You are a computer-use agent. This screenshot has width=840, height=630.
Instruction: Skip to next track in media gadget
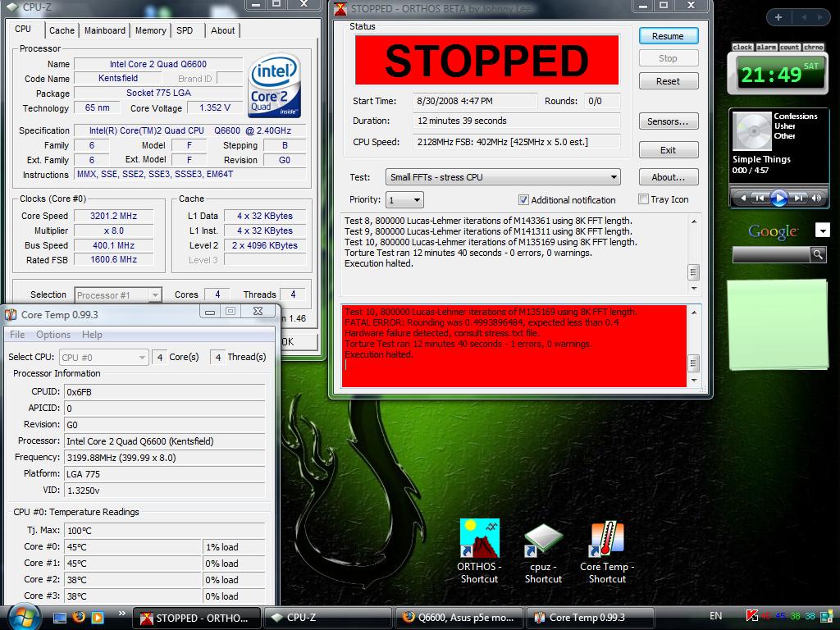(x=798, y=198)
